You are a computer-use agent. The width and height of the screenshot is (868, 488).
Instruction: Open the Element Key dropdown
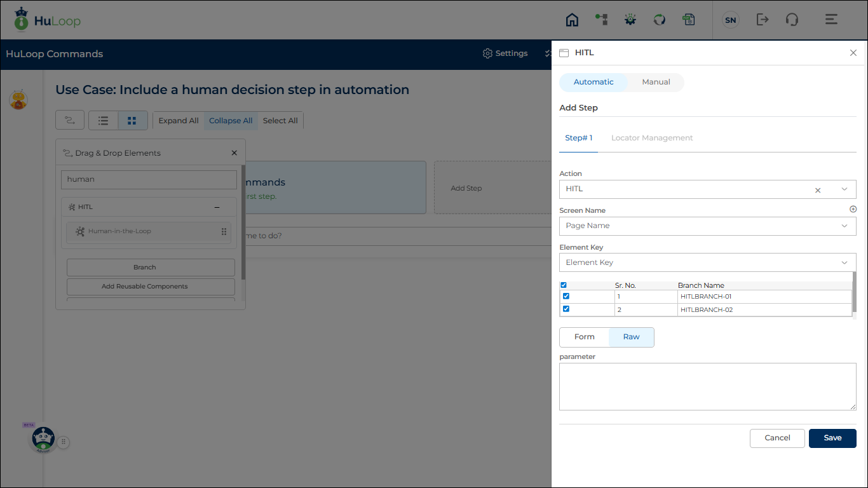[x=707, y=263]
